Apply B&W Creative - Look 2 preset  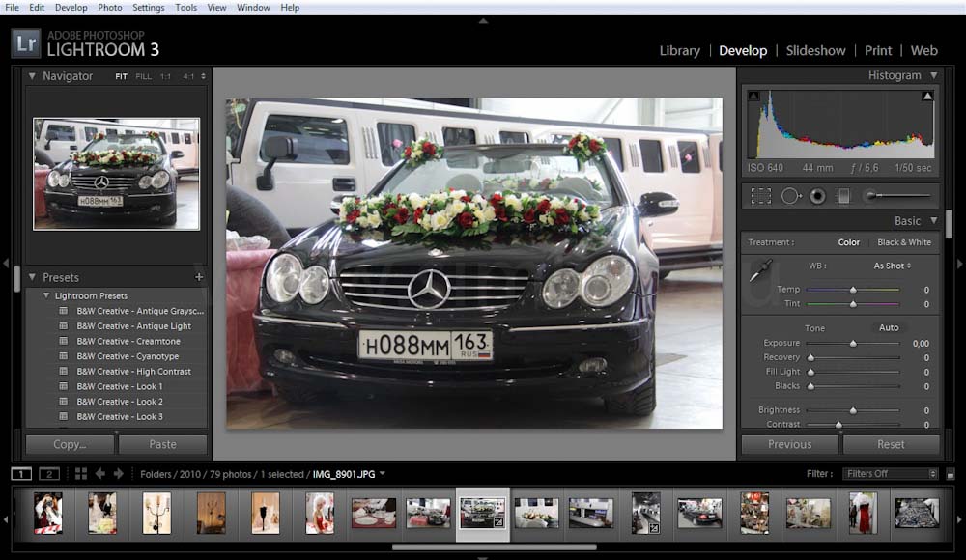[x=120, y=402]
